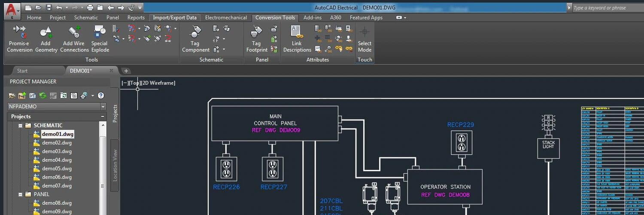Switch to the Add-ins ribbon tab
644x215 pixels.
pos(313,18)
